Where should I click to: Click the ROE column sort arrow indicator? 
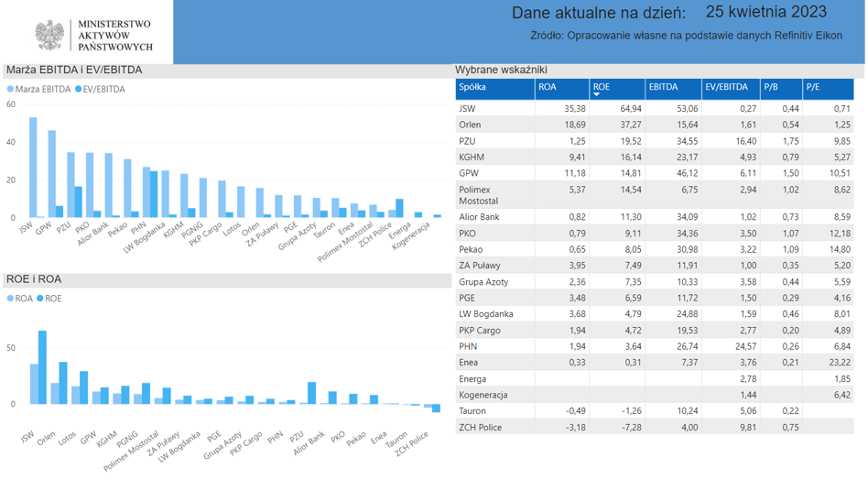597,94
